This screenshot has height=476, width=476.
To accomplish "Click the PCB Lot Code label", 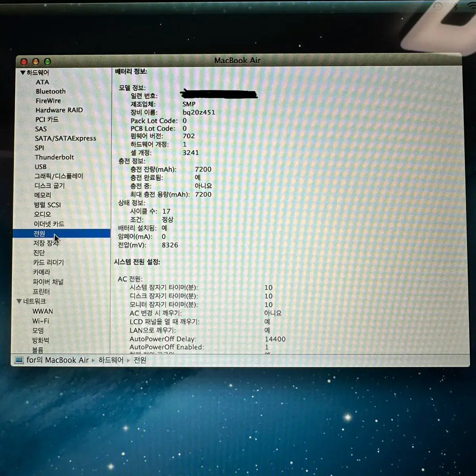I will [x=153, y=129].
